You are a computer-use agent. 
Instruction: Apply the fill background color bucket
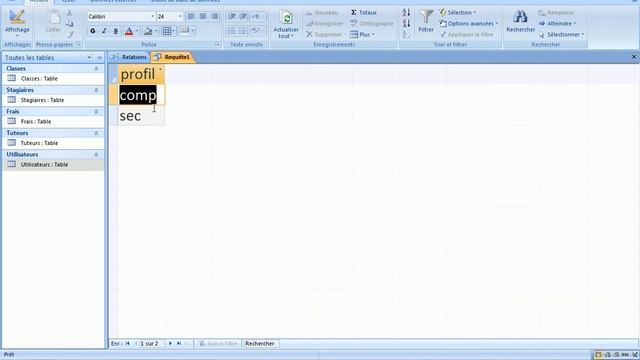(148, 31)
